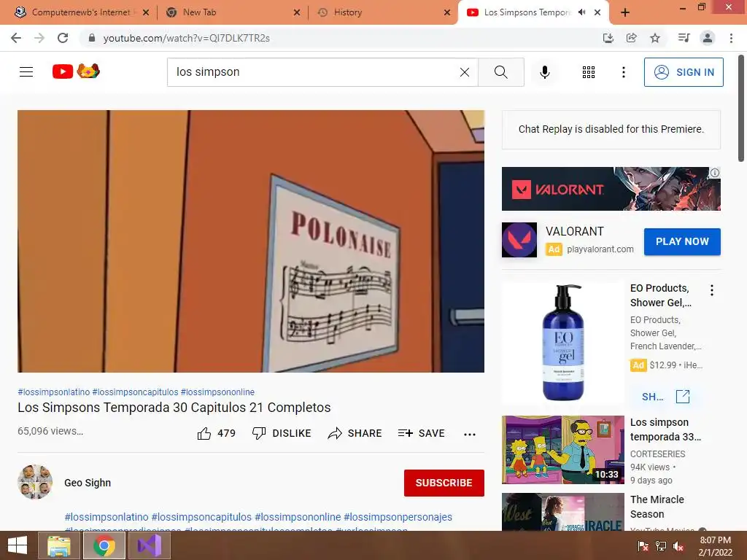
Task: Click the video player showing Polonaise poster
Action: pyautogui.click(x=251, y=241)
